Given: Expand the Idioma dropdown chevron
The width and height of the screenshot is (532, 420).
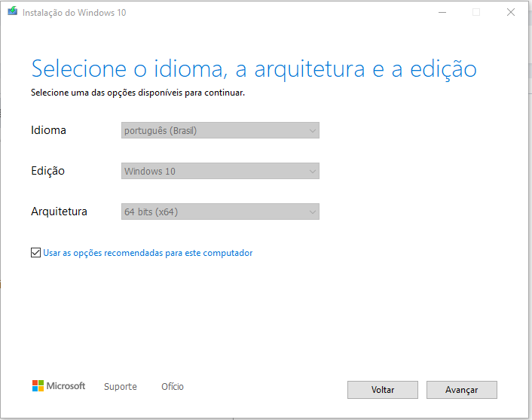Looking at the screenshot, I should (x=313, y=130).
